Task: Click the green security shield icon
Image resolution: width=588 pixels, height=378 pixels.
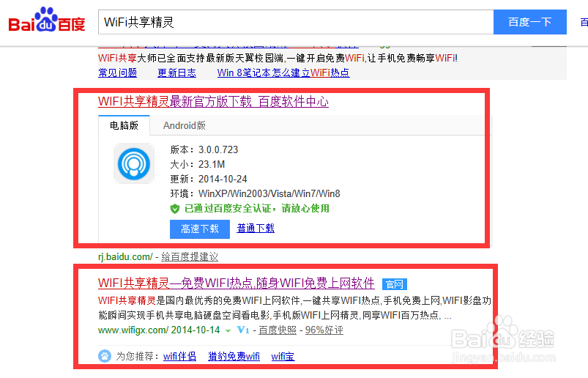Action: pos(175,209)
